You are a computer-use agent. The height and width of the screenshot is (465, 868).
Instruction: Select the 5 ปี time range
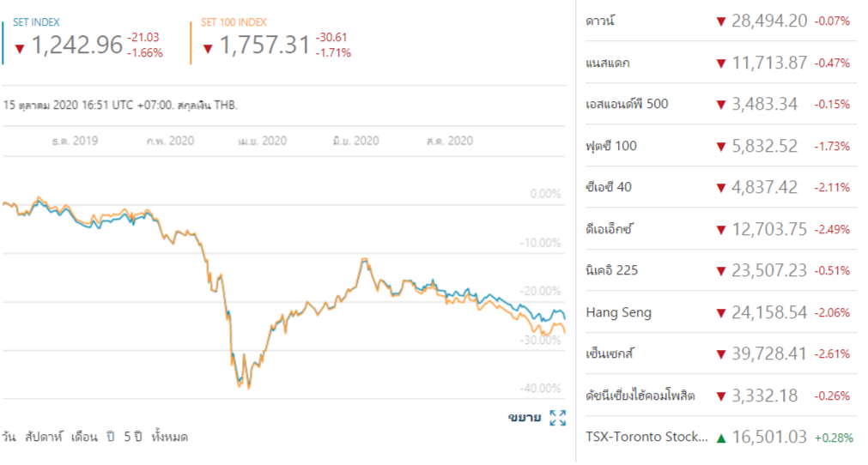click(132, 437)
